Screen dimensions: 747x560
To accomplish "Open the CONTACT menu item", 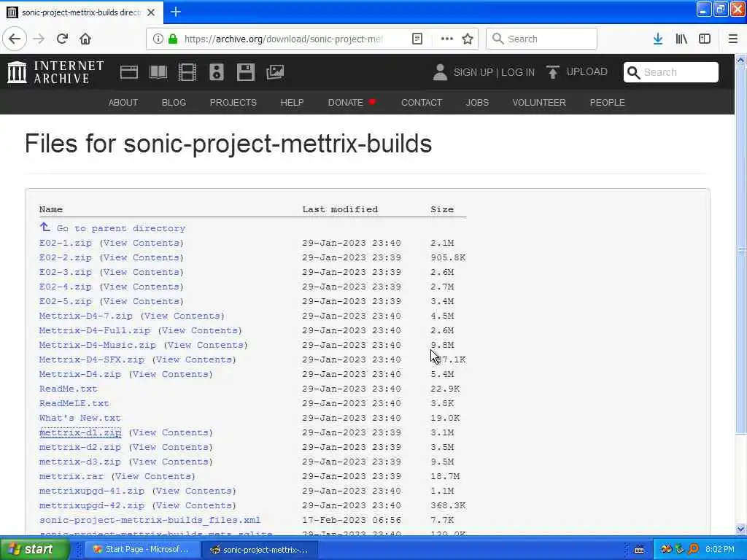I will point(422,102).
